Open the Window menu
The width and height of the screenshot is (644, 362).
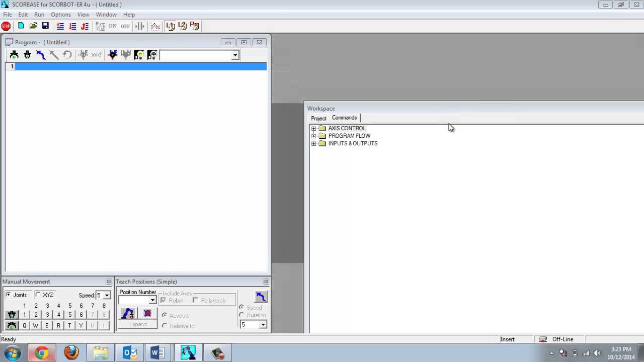(106, 15)
